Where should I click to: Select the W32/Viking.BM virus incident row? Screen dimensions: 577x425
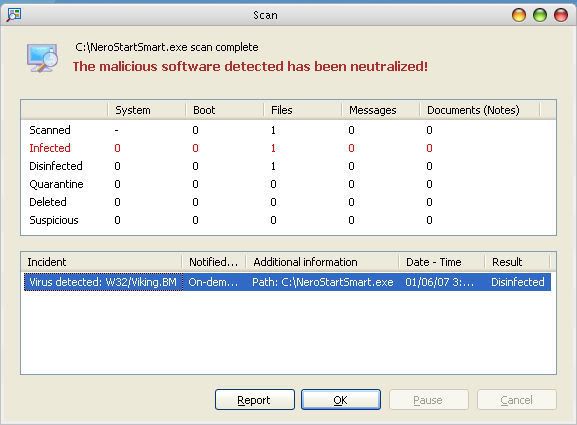coord(287,282)
